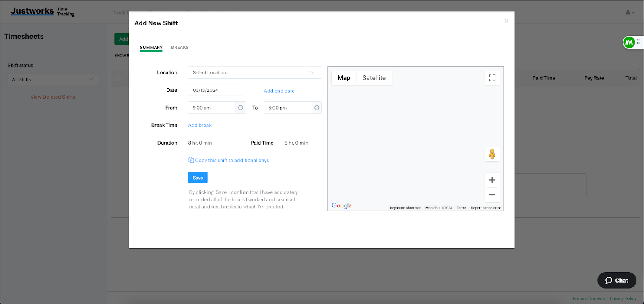Toggle fullscreen view on the map
The width and height of the screenshot is (644, 304).
[492, 78]
